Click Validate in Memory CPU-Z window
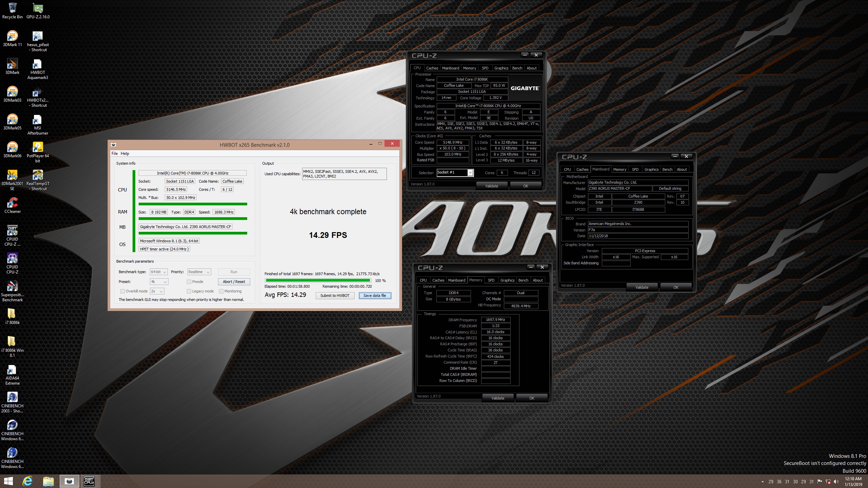The width and height of the screenshot is (868, 488). (x=498, y=398)
